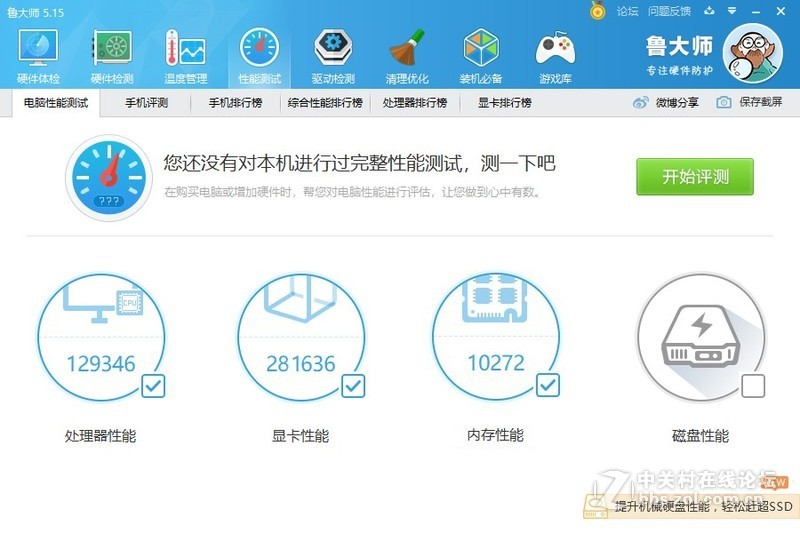The image size is (800, 533).
Task: Open title bar dropdown menu arrow
Action: (732, 11)
